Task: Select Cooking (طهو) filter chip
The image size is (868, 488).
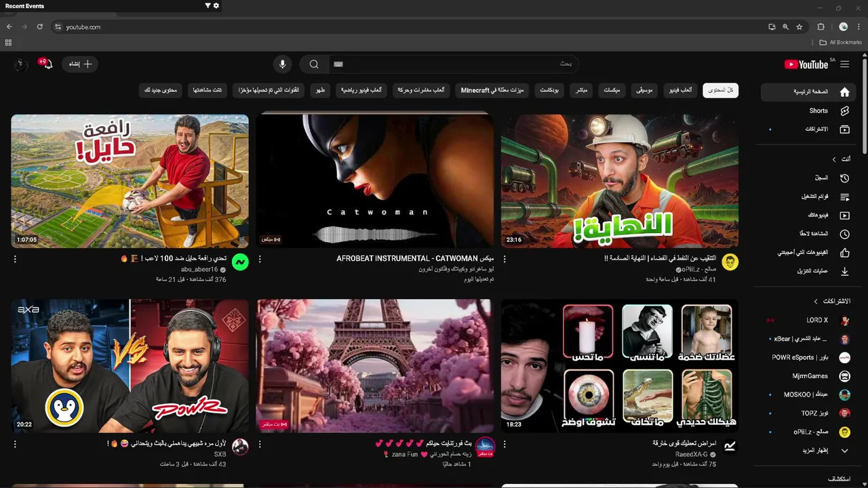Action: click(320, 90)
